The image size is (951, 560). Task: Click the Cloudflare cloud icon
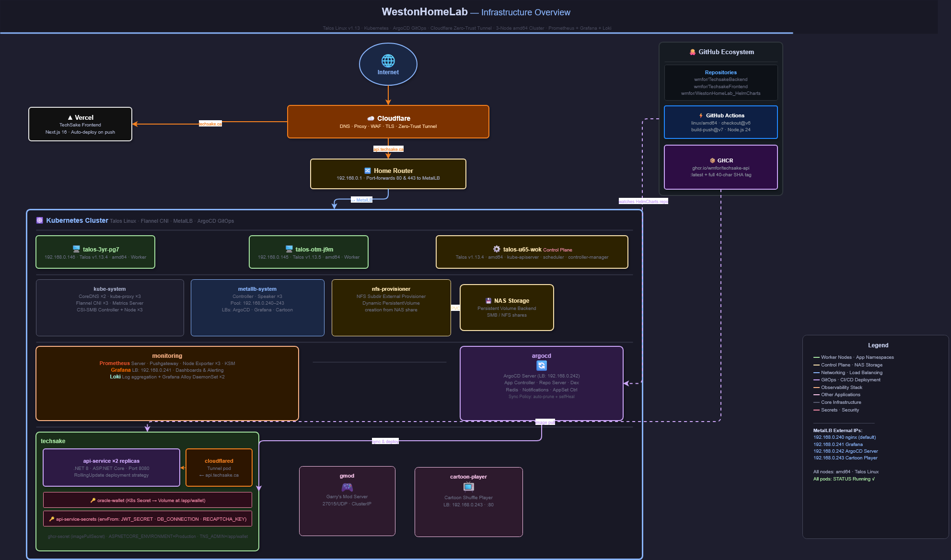(x=371, y=118)
